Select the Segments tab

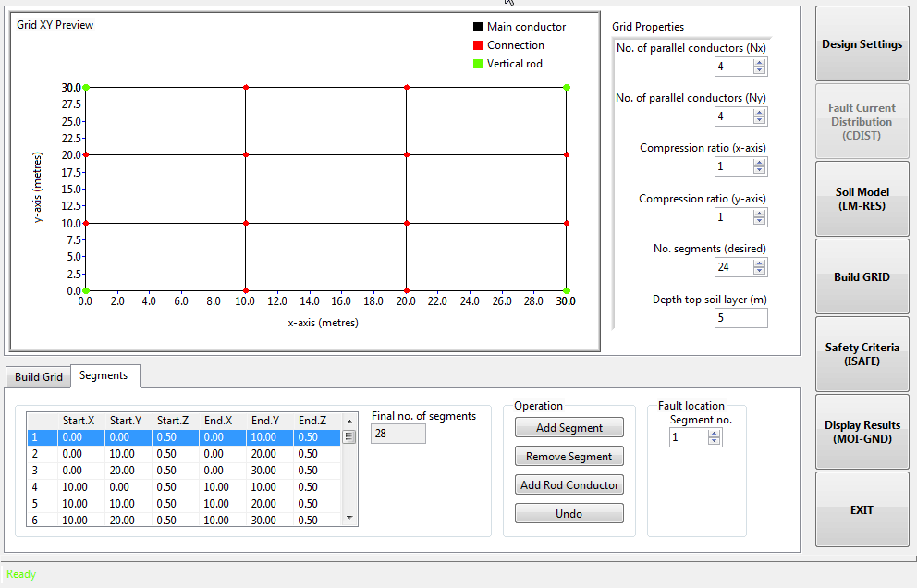[x=104, y=375]
